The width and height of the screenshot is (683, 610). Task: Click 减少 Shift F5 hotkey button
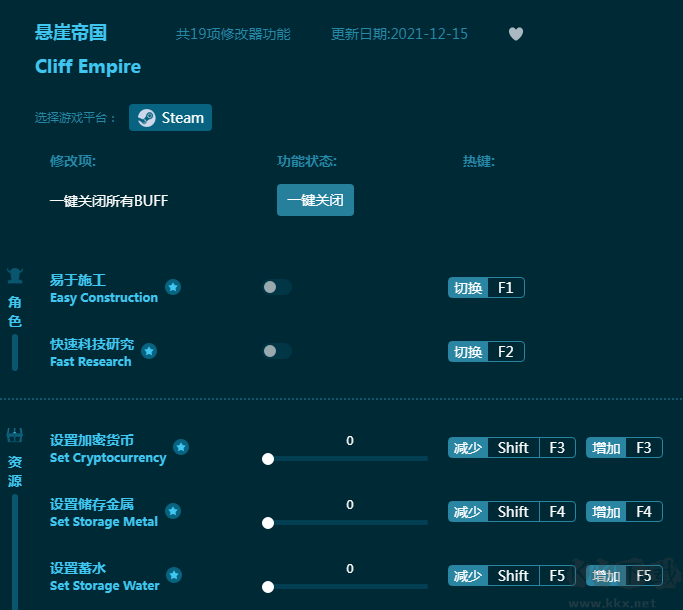512,576
